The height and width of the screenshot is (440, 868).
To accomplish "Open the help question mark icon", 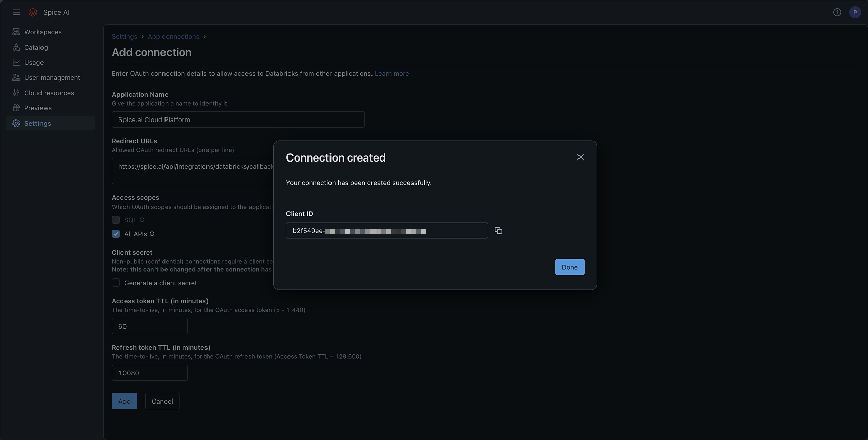I will (x=837, y=12).
